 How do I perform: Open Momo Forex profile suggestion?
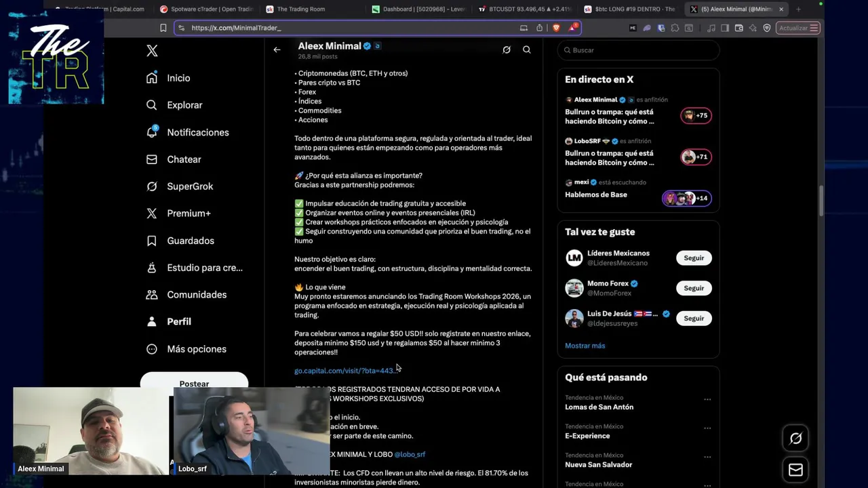608,288
